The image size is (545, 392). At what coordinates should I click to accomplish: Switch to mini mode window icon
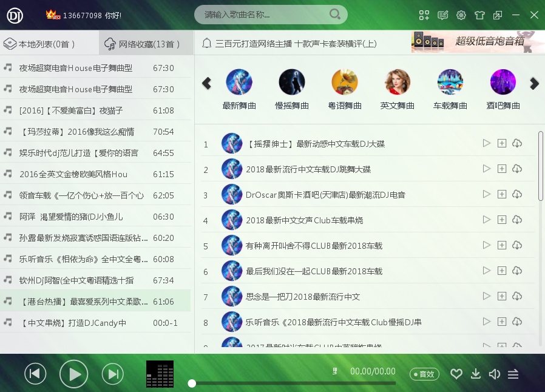pyautogui.click(x=498, y=15)
